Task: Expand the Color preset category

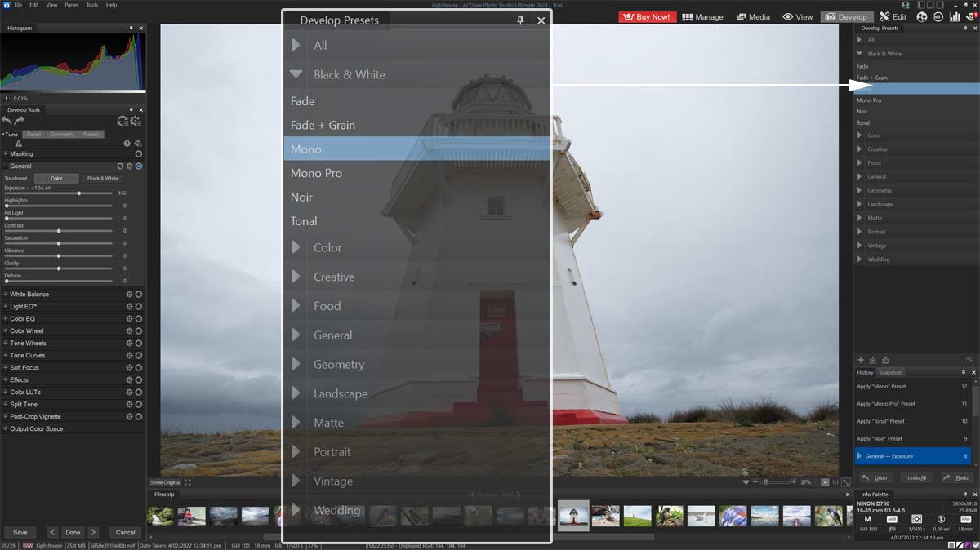Action: 296,247
